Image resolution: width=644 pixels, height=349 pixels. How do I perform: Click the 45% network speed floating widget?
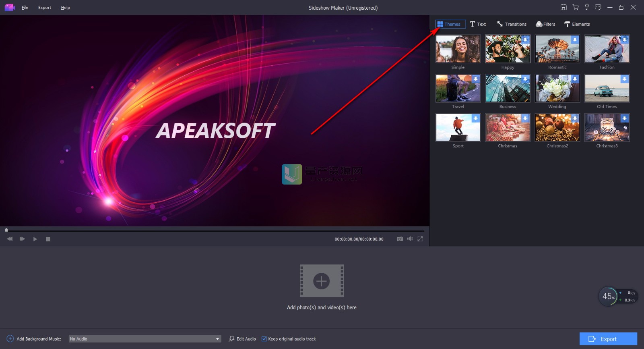click(618, 297)
